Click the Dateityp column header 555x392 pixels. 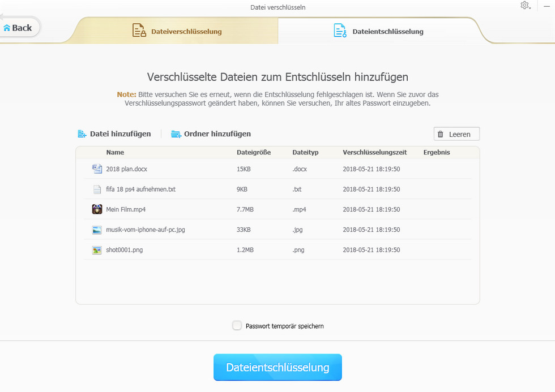pos(305,152)
